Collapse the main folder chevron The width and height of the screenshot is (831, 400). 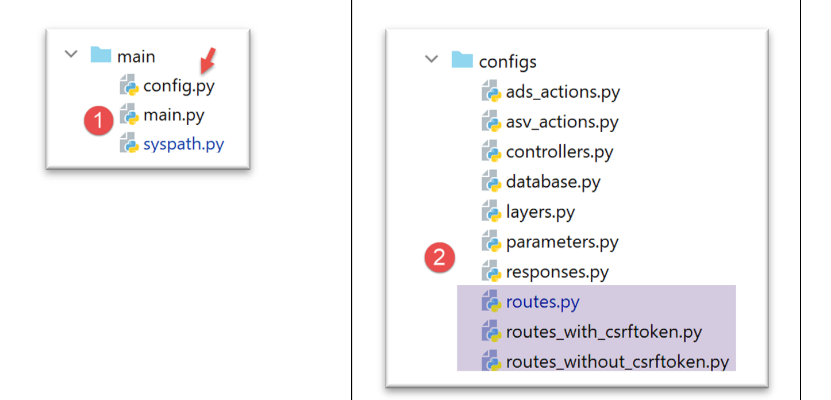pos(70,55)
